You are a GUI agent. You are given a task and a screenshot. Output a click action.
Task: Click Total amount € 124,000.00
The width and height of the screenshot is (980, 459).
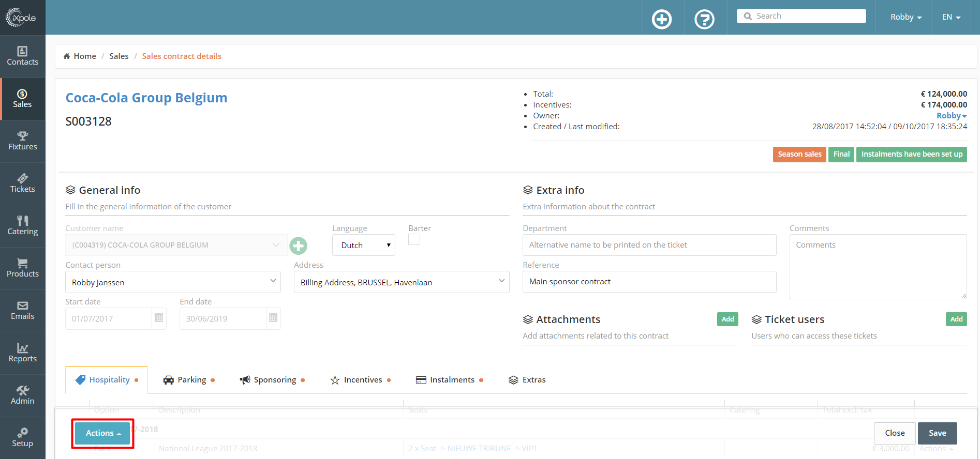tap(944, 94)
